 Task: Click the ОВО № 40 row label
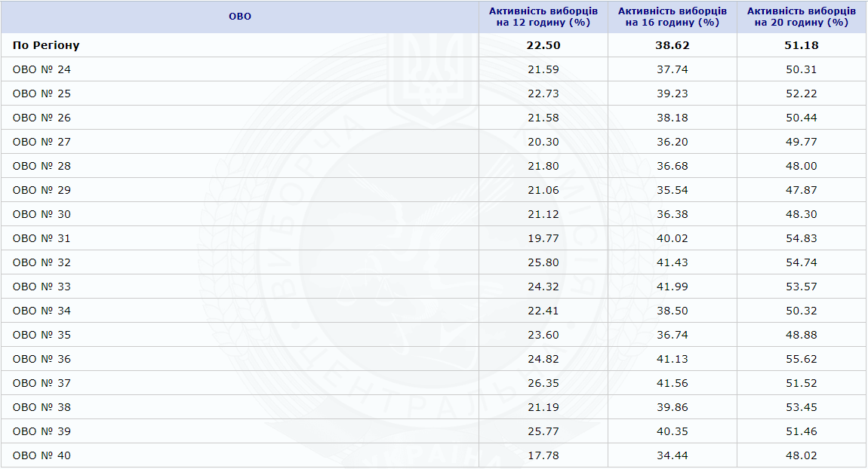[x=42, y=455]
